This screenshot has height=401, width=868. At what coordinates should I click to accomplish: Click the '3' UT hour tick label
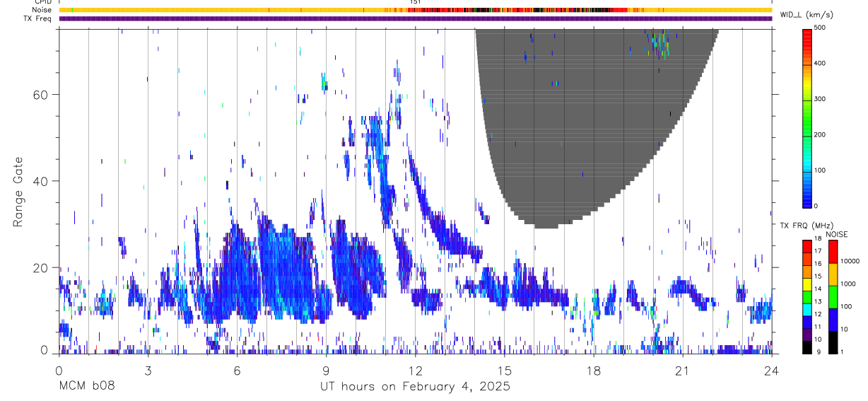(x=148, y=371)
